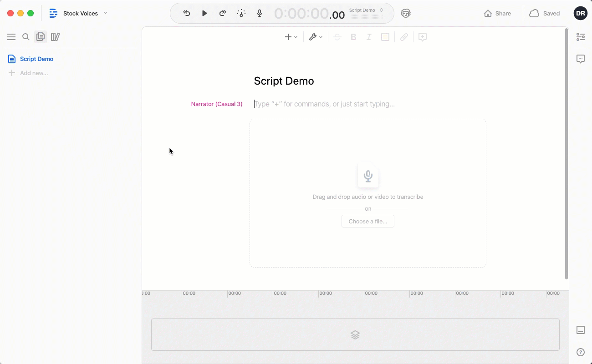
Task: Switch composition via Script Demo selector
Action: (367, 10)
